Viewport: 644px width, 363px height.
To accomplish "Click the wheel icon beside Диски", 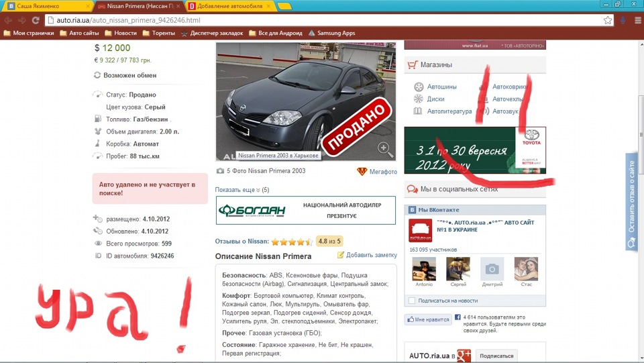I will [x=418, y=99].
